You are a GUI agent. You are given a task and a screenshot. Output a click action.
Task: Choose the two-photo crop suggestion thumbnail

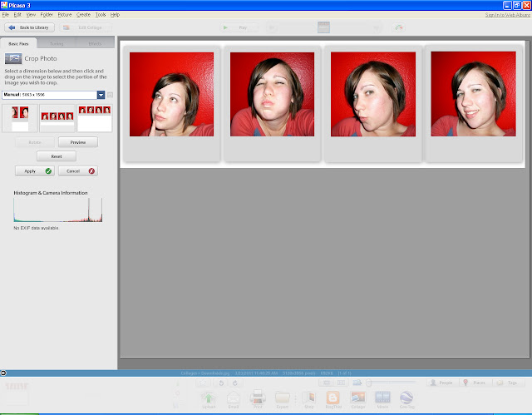pos(20,118)
